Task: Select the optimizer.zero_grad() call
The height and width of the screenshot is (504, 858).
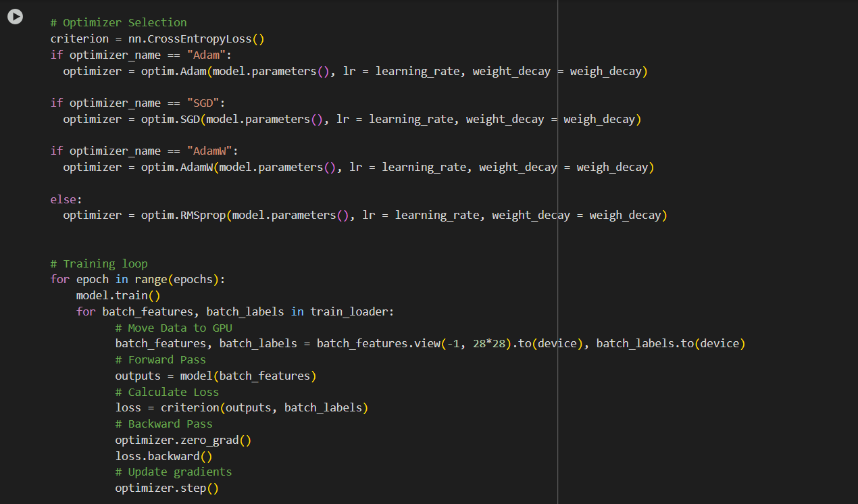Action: [x=183, y=439]
